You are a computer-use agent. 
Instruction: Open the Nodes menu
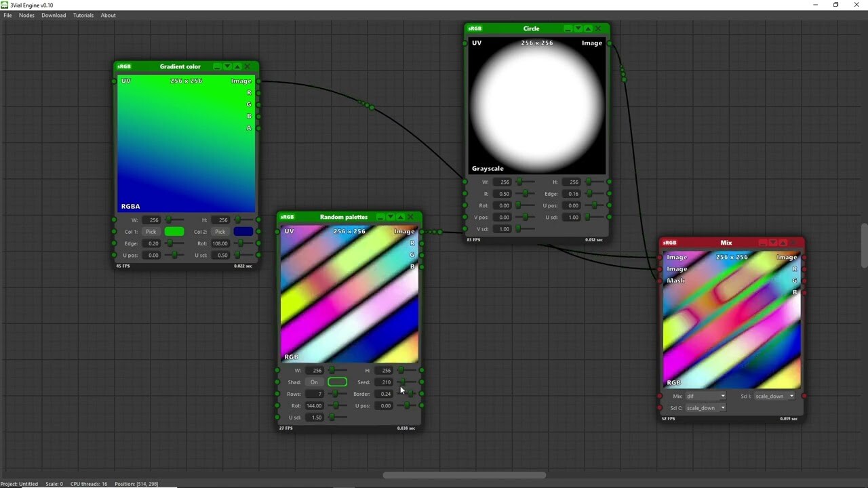pos(26,15)
